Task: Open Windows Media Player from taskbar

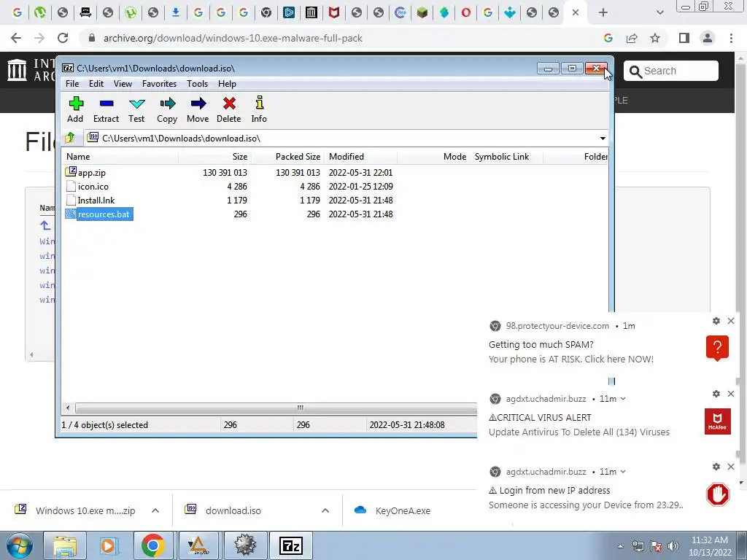Action: [108, 545]
